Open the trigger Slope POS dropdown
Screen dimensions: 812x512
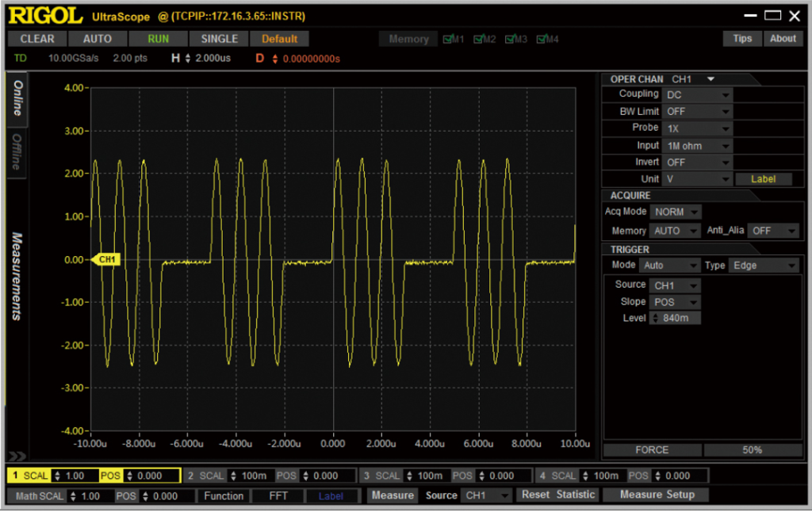[675, 302]
